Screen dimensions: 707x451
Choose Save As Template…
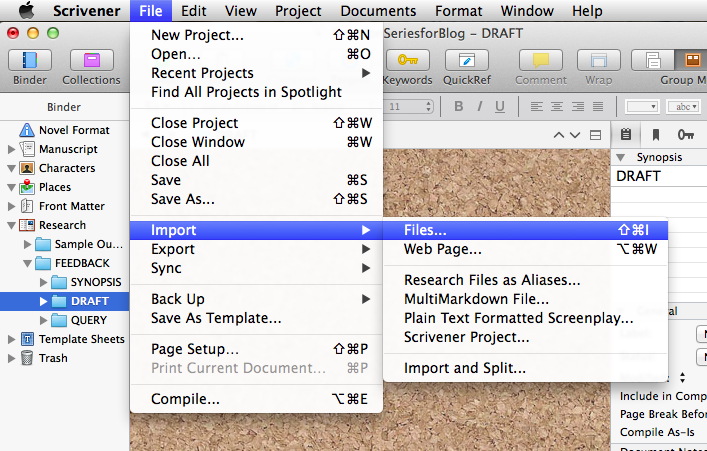pyautogui.click(x=256, y=318)
